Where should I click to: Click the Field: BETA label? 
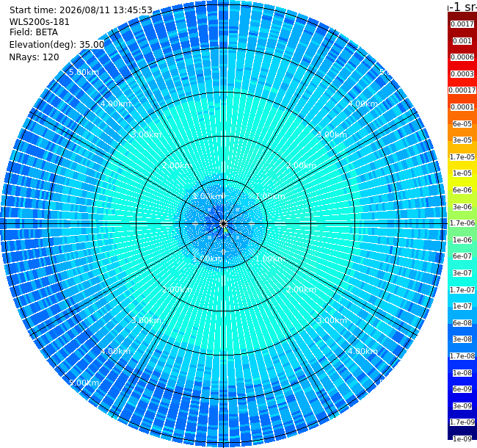34,32
